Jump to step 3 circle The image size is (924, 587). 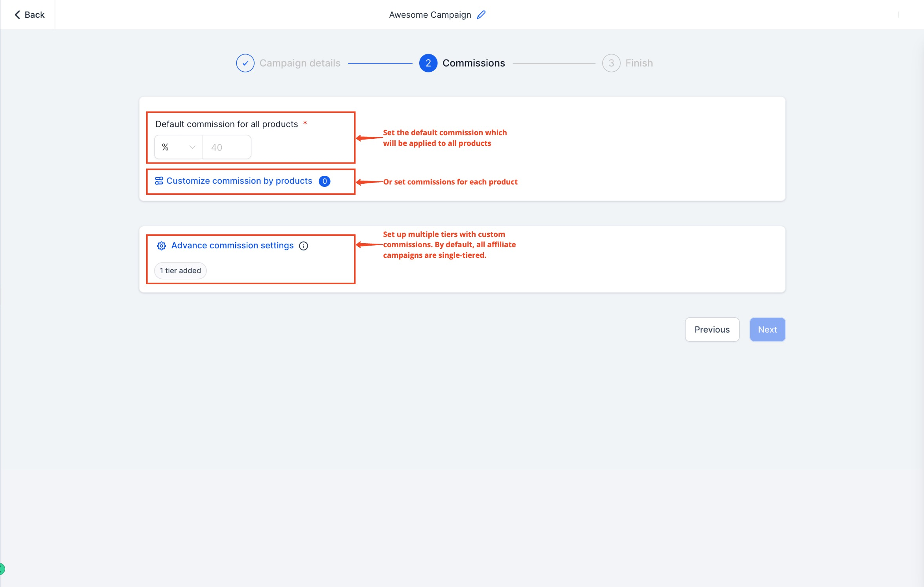point(611,63)
